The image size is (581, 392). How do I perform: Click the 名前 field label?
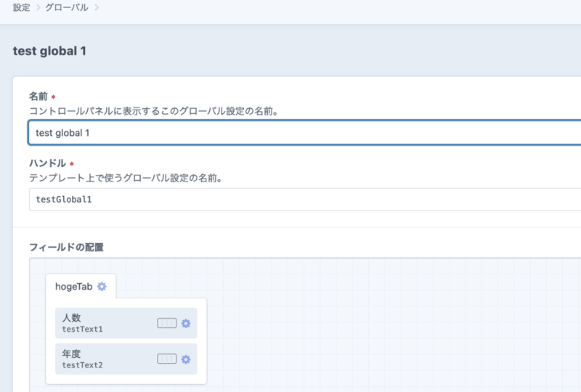click(38, 97)
